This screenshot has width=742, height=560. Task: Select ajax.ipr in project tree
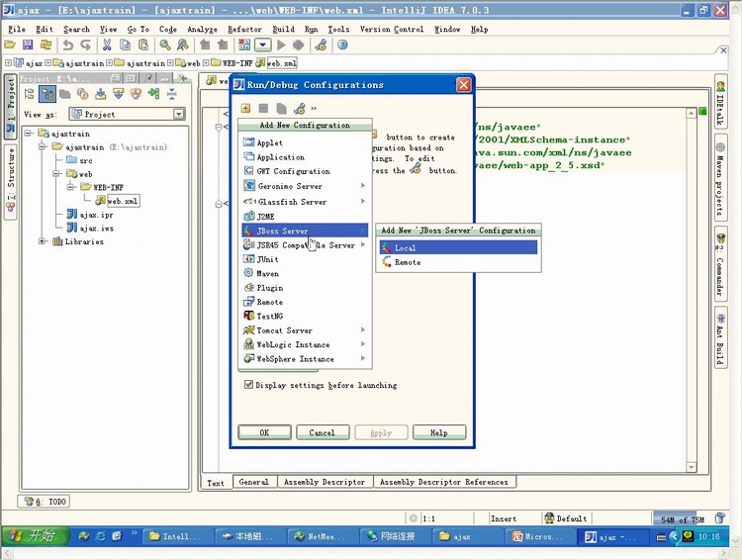tap(90, 215)
